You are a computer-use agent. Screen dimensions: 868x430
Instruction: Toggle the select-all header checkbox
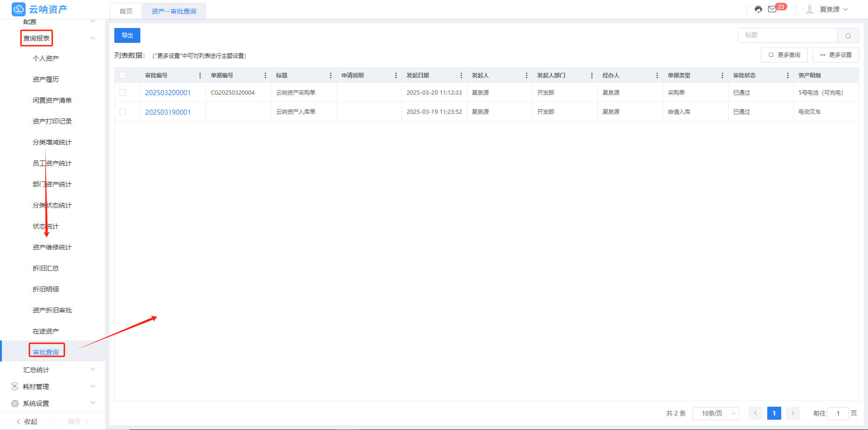pyautogui.click(x=123, y=75)
